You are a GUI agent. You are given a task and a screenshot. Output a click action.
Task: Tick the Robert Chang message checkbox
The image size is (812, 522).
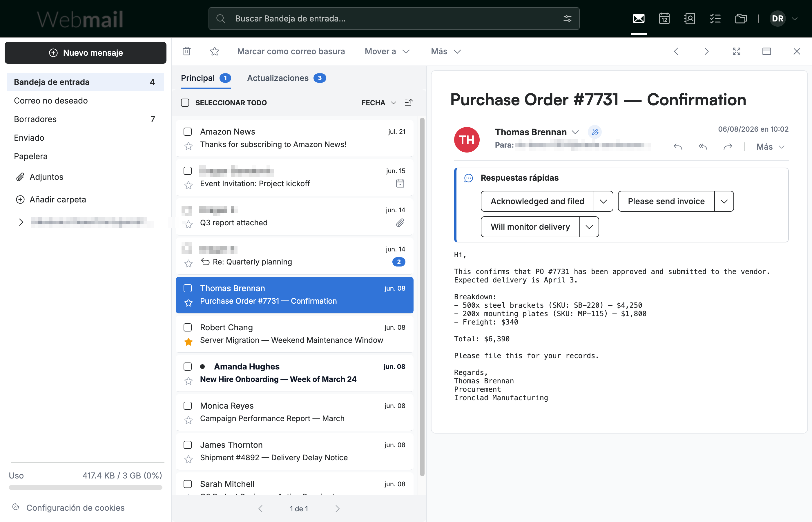tap(187, 327)
